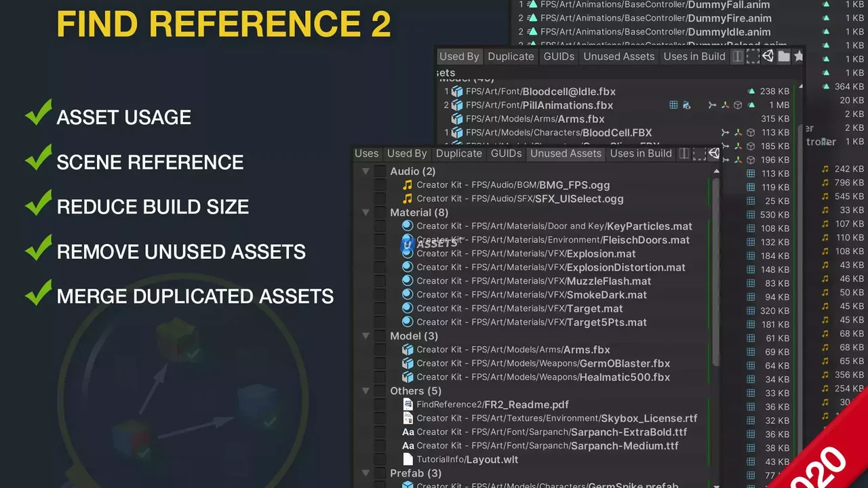Collapse the Prefab (3) group
This screenshot has width=868, height=488.
366,473
